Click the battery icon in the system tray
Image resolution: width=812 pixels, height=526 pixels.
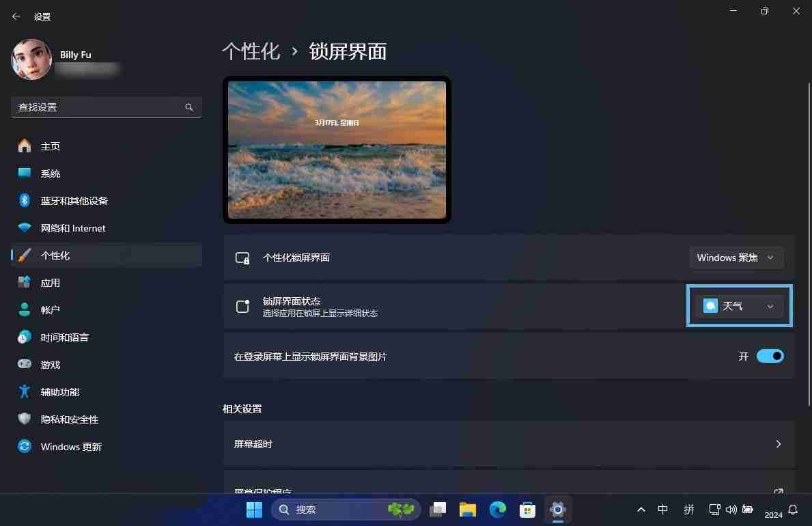pyautogui.click(x=747, y=509)
